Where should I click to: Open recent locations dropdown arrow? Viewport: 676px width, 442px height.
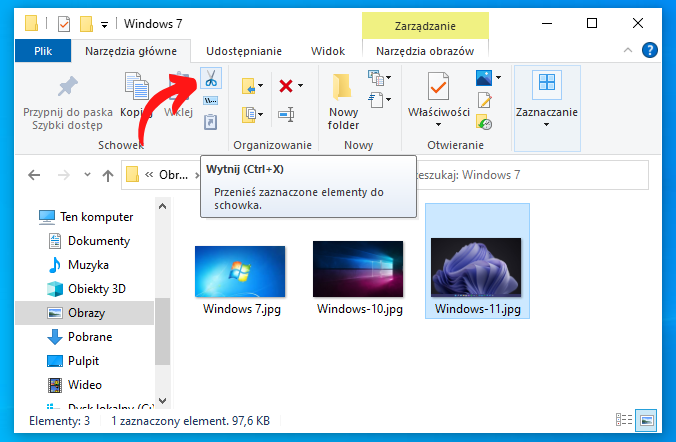(88, 175)
